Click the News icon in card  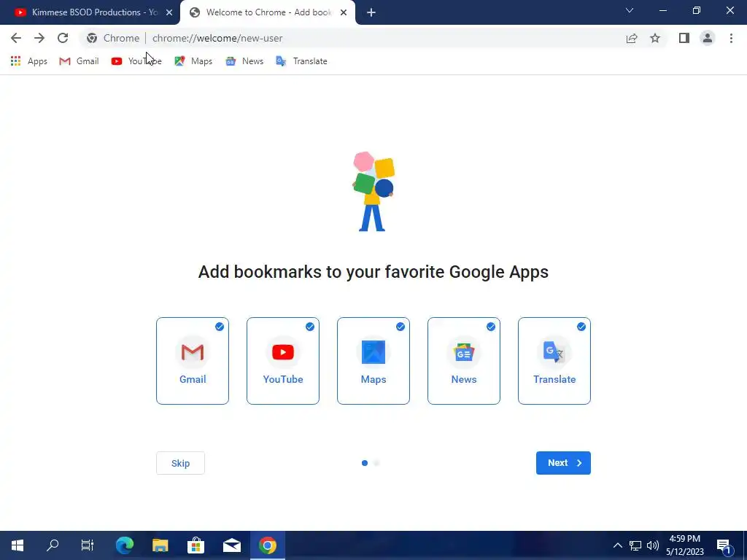tap(464, 352)
